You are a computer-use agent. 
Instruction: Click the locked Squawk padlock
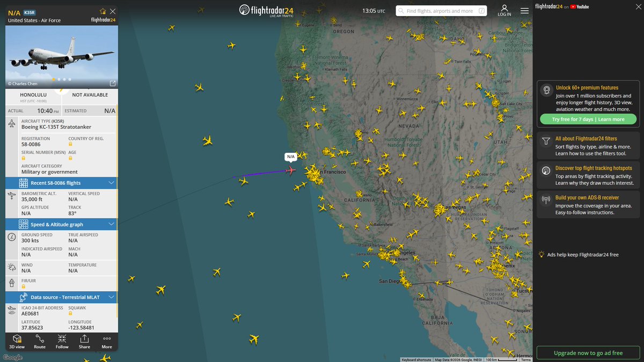click(70, 314)
